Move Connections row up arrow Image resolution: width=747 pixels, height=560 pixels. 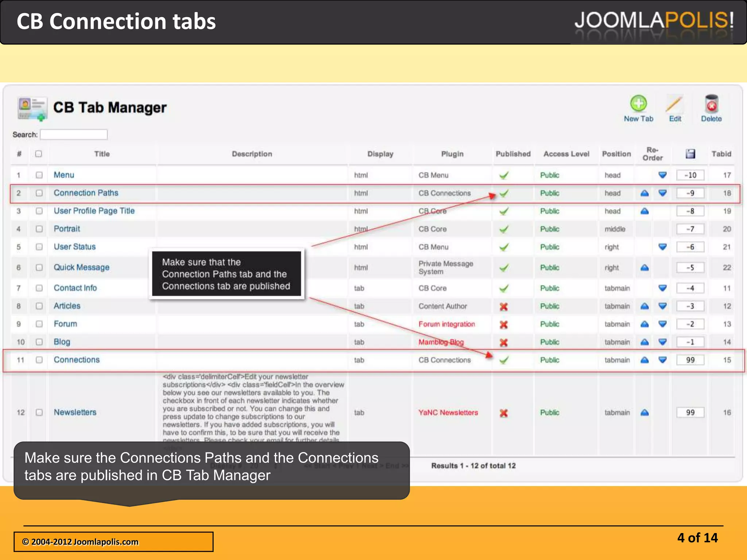[645, 360]
